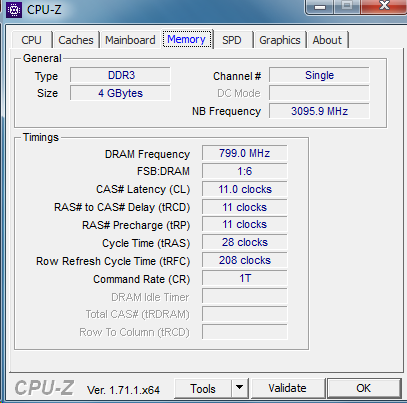Click the memory Type field showing DDR3
Screen dimensions: 407x403
click(x=120, y=75)
